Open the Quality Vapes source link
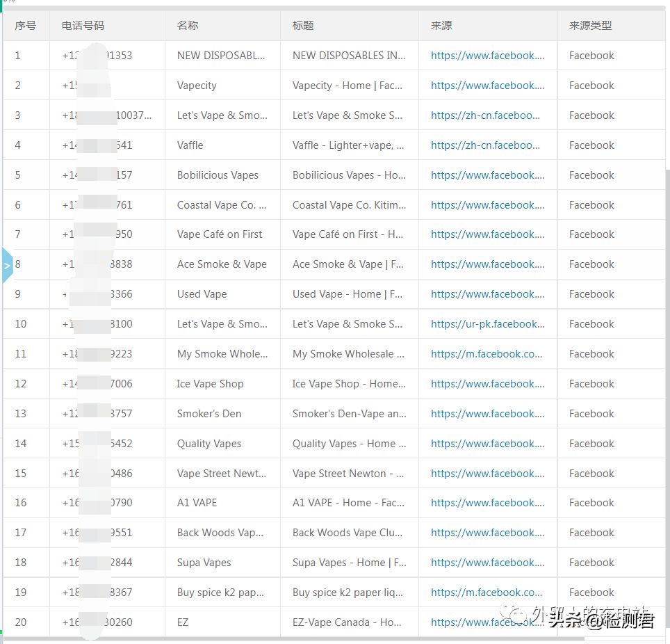The image size is (670, 644). coord(487,444)
